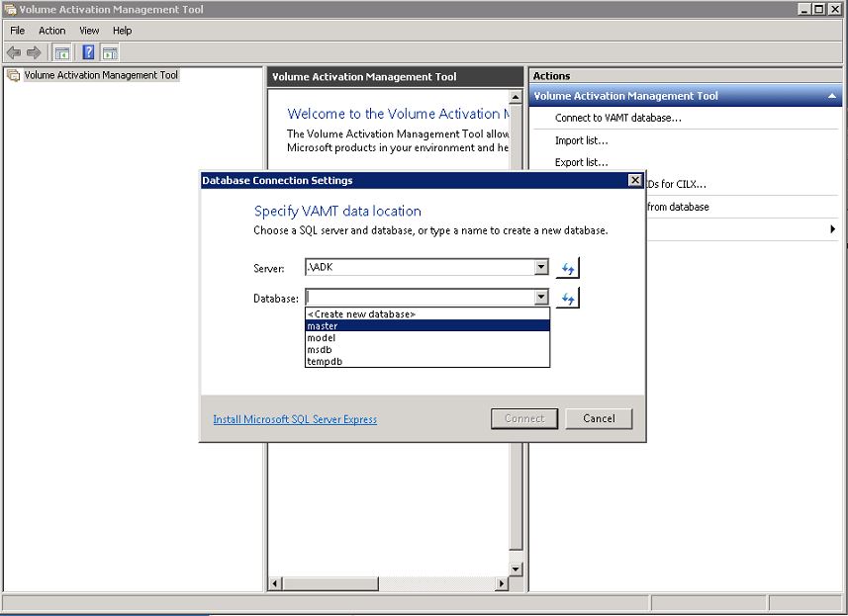Collapse the Volume Activation Management Tool actions group
The image size is (848, 616).
(831, 95)
